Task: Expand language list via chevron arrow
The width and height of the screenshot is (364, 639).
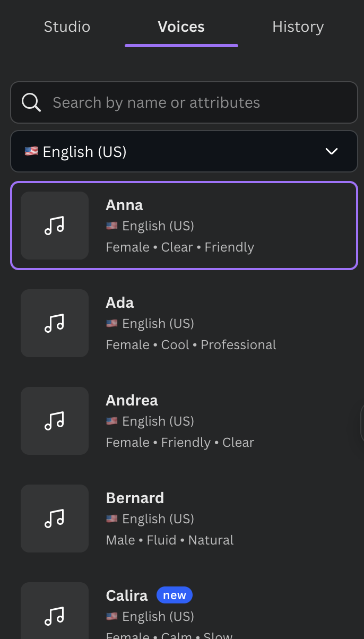Action: pos(332,152)
